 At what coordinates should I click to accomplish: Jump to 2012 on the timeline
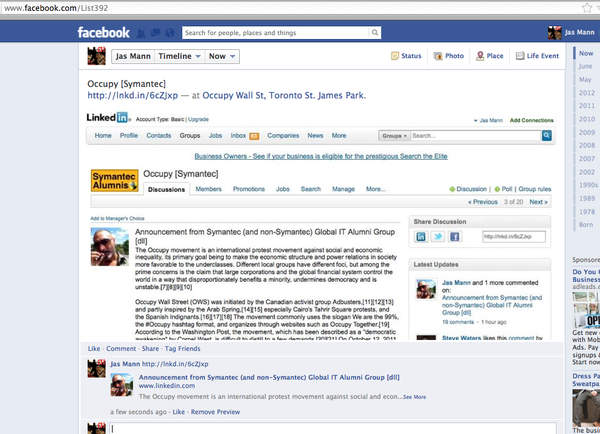pos(587,93)
